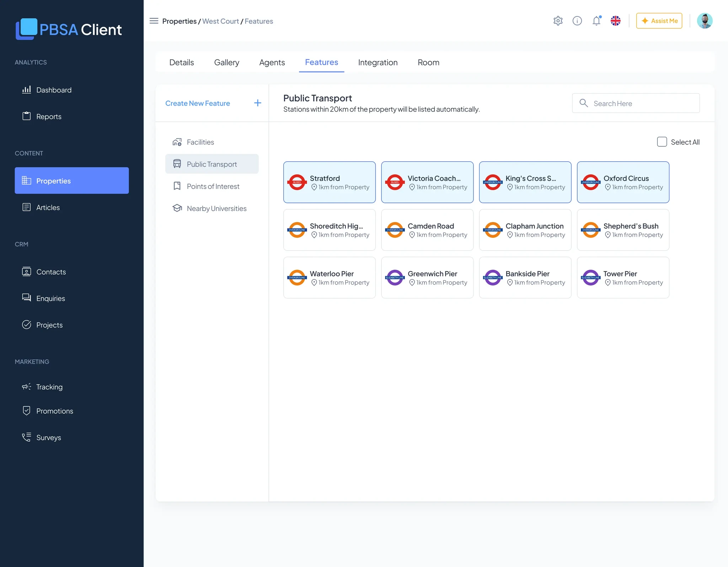
Task: Open notifications bell icon
Action: [x=596, y=21]
